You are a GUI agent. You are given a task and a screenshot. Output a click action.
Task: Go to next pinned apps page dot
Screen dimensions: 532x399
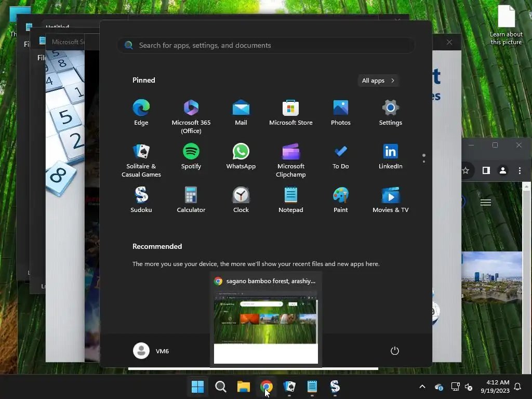click(424, 162)
